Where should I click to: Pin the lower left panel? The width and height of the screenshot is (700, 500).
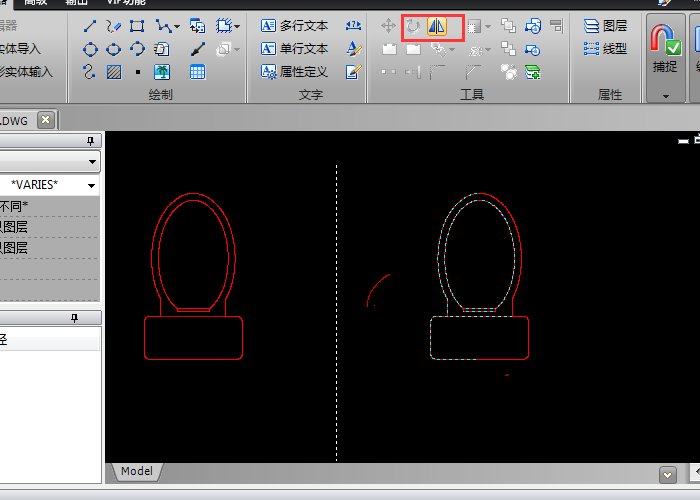tap(74, 318)
